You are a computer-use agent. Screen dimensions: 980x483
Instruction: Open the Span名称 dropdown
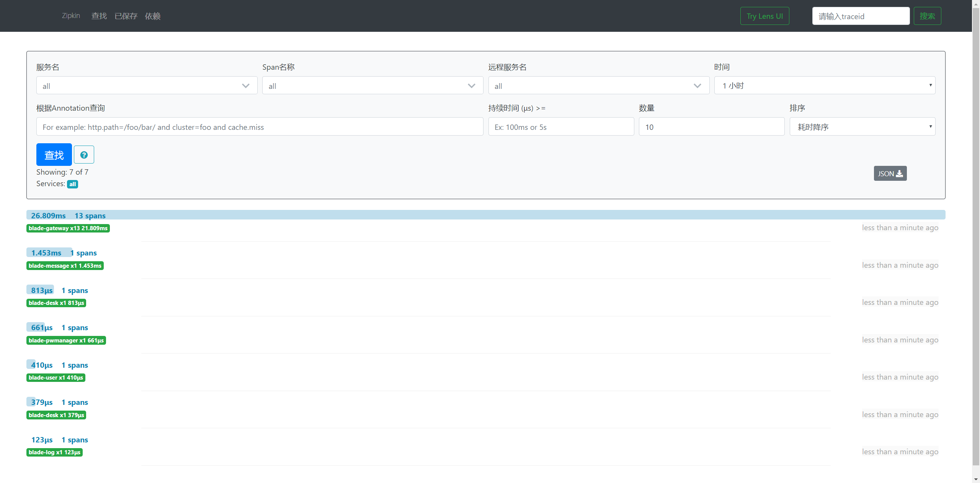tap(372, 86)
